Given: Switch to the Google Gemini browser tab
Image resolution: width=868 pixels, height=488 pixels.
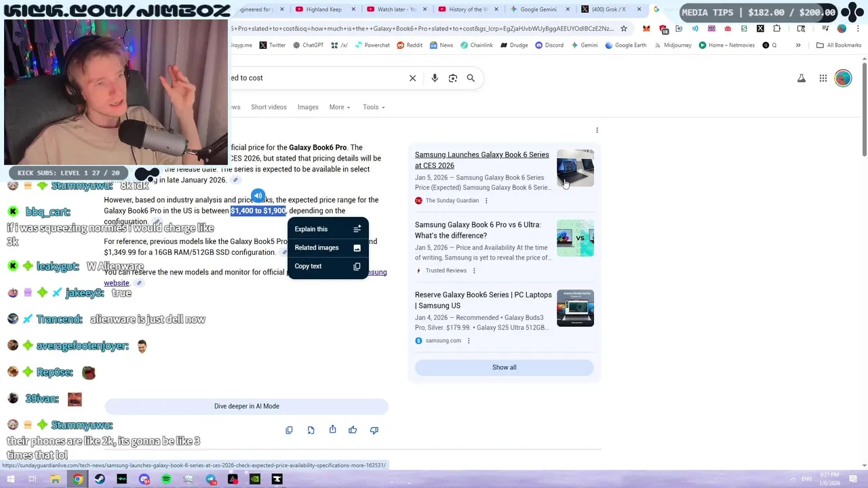Looking at the screenshot, I should click(538, 9).
